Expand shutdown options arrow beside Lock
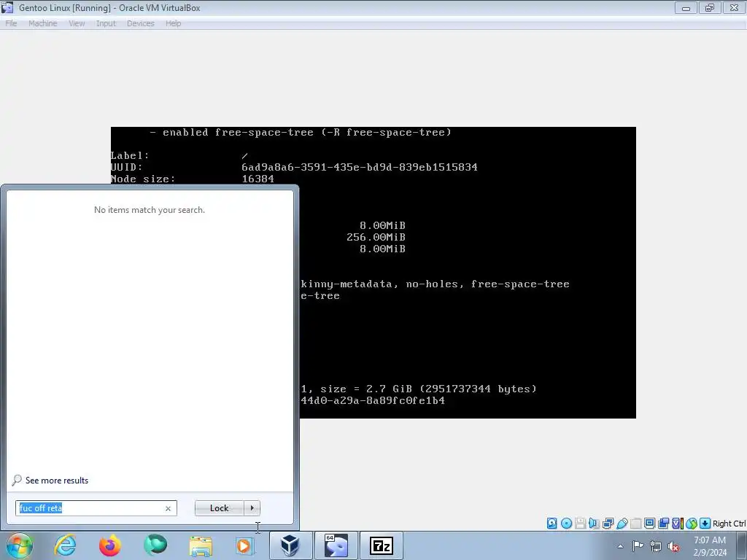The width and height of the screenshot is (747, 560). coord(252,508)
